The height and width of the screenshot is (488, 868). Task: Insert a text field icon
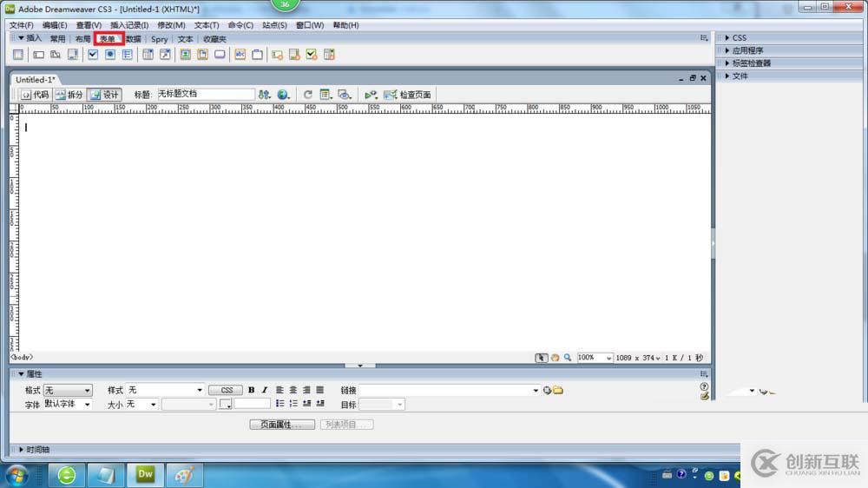[x=38, y=55]
